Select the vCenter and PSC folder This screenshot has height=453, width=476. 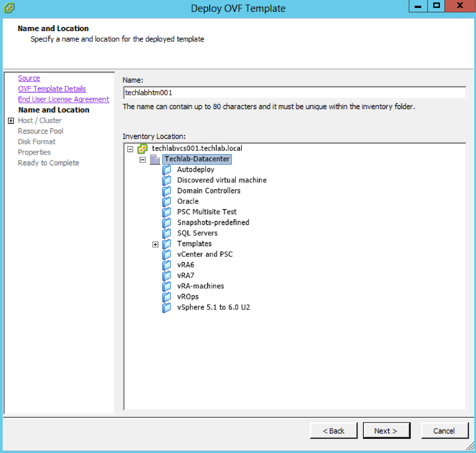pyautogui.click(x=205, y=254)
